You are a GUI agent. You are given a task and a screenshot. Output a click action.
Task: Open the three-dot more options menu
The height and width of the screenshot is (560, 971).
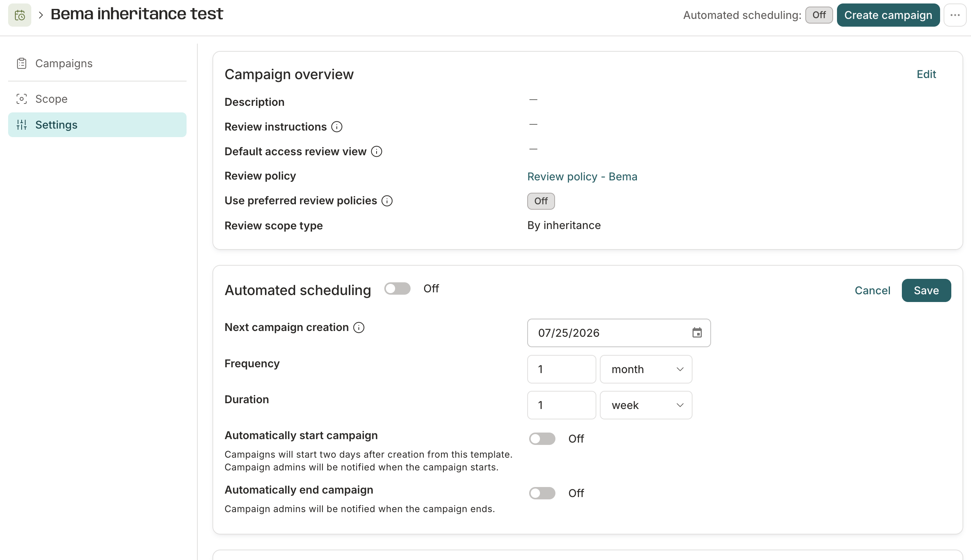pyautogui.click(x=955, y=15)
